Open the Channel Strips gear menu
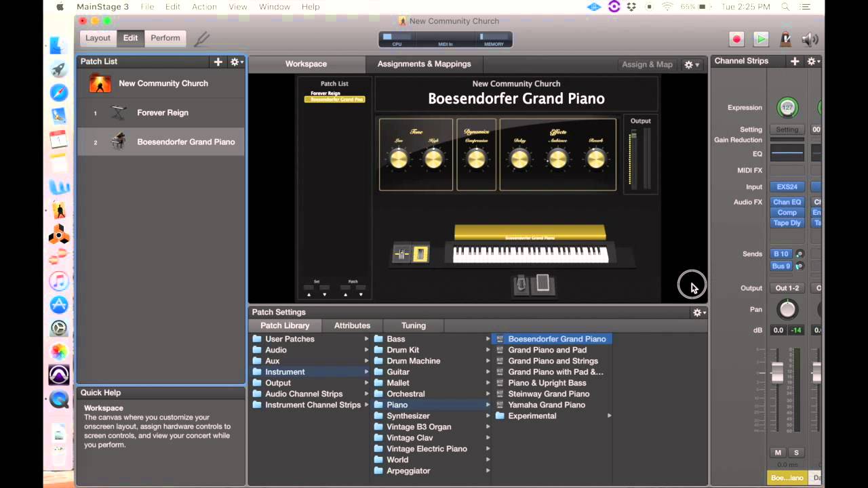The width and height of the screenshot is (868, 488). (812, 61)
